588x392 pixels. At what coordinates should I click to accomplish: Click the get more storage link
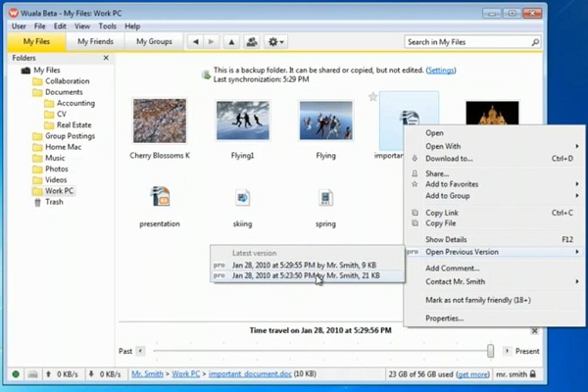coord(473,374)
